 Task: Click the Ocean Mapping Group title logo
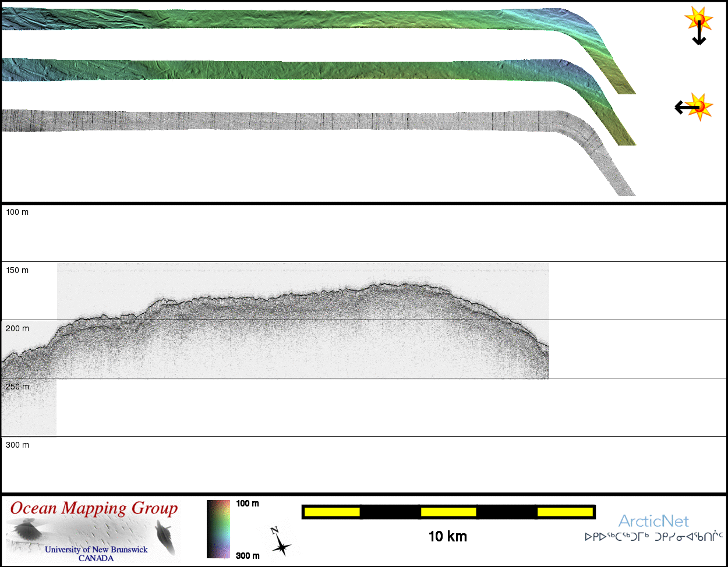click(x=94, y=508)
